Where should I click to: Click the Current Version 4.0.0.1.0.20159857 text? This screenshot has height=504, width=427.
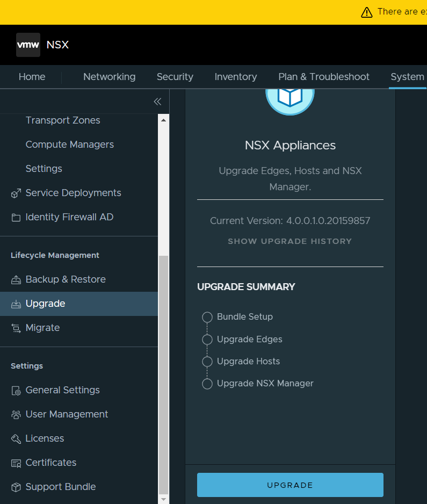point(290,221)
